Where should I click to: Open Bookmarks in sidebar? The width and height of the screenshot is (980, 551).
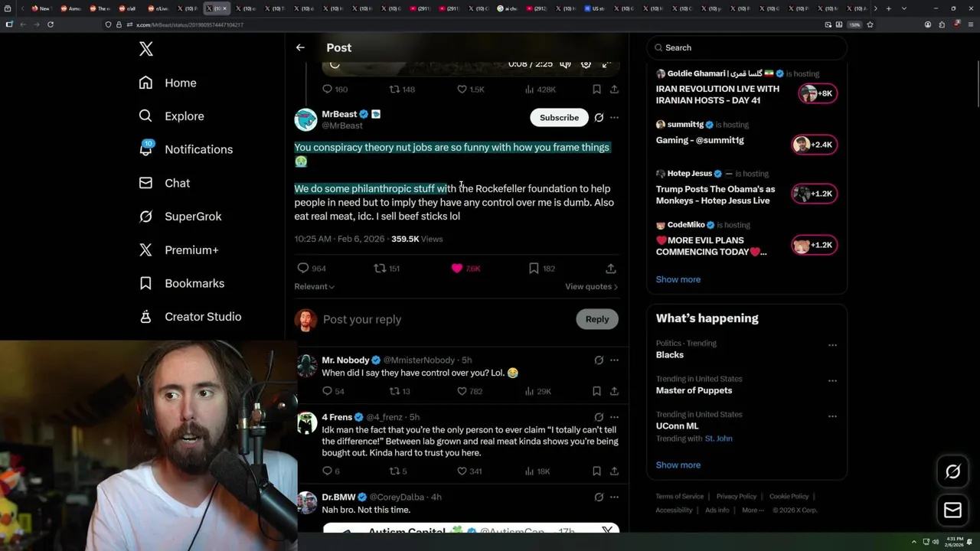point(181,283)
